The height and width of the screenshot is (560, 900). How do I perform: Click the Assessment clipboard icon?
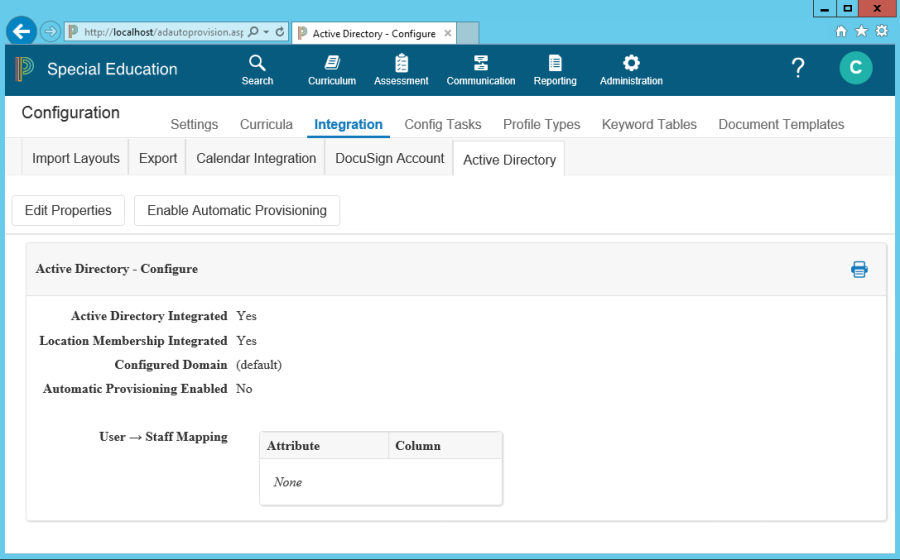(x=401, y=64)
